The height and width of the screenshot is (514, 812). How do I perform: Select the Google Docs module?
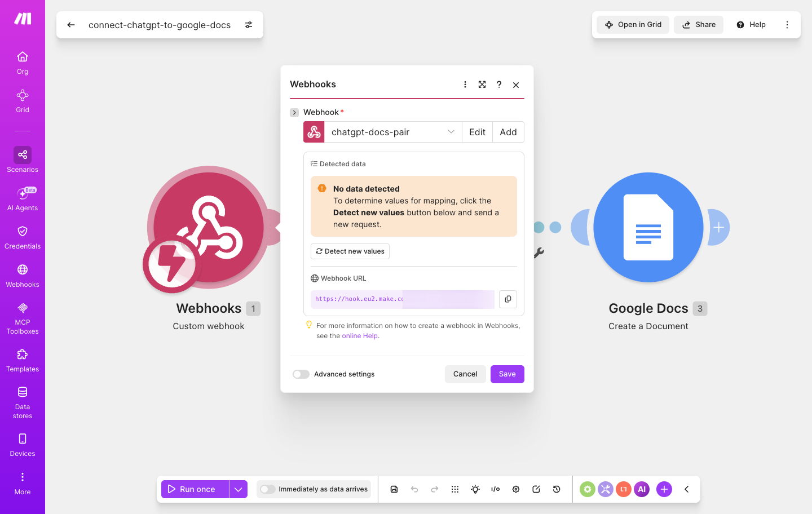point(648,227)
